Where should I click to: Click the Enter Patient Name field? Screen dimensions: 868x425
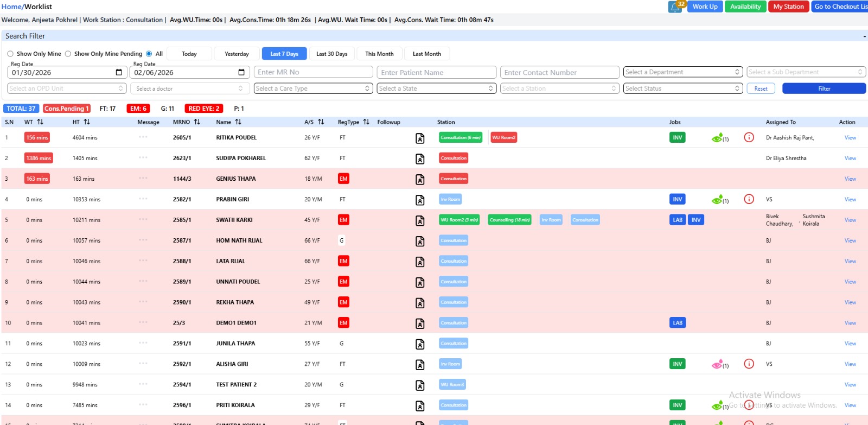point(436,72)
